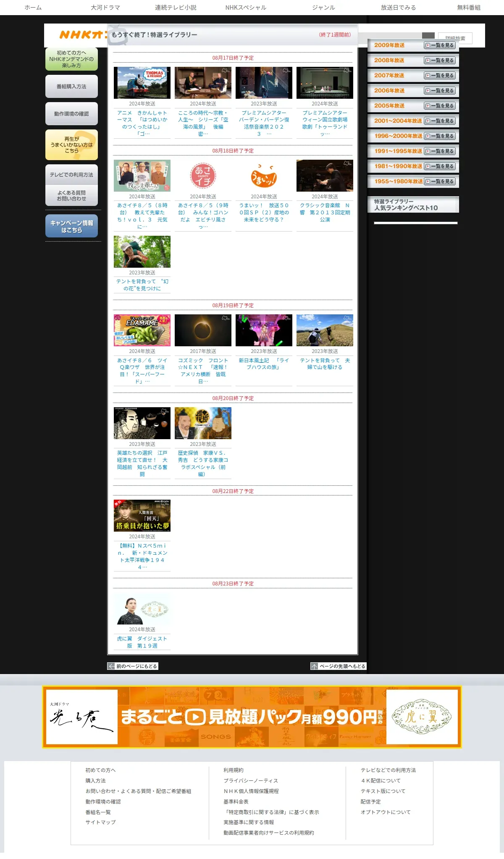
Task: Click the 初めての方へ NHKオンデマンドの楽しみ方 button
Action: [x=71, y=59]
